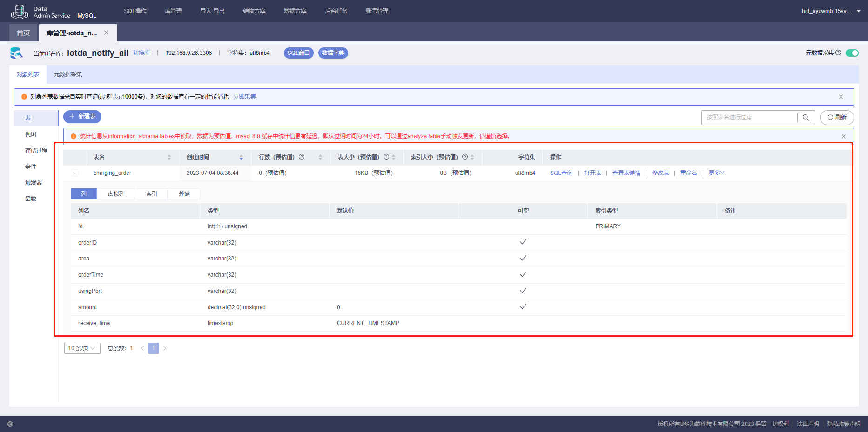Click the 刷新 refresh button
The height and width of the screenshot is (432, 868).
pos(837,118)
